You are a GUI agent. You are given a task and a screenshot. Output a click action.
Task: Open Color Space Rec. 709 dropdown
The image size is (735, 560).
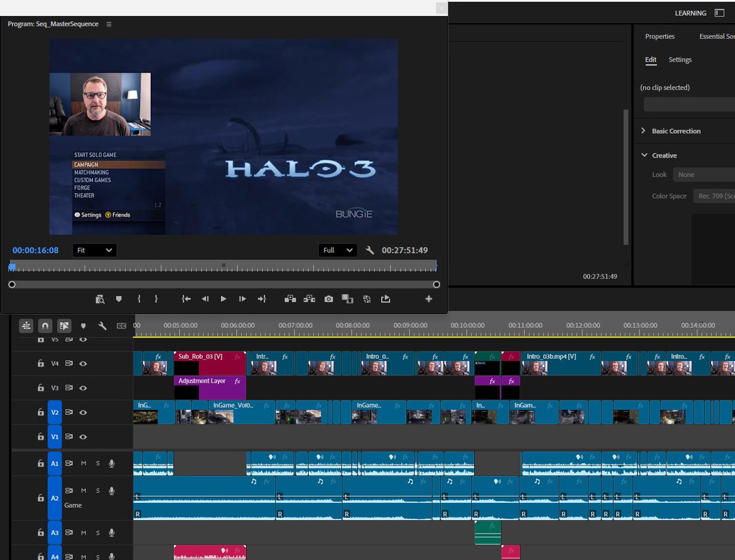[714, 196]
